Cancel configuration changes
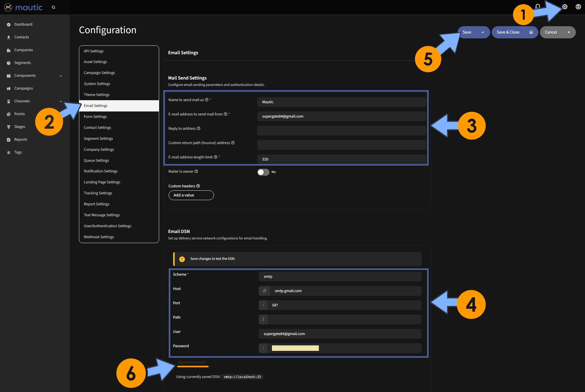 (558, 32)
